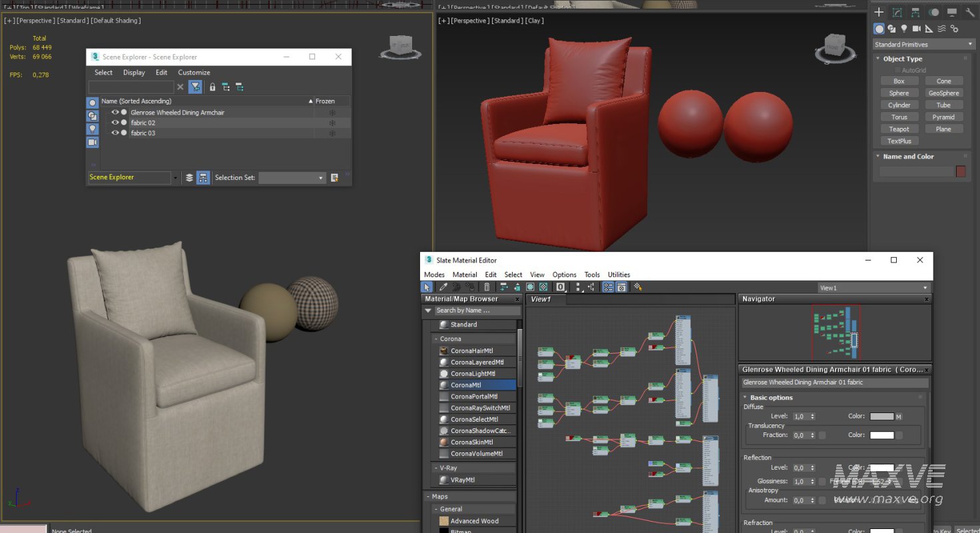Click the Sort by Layer icon in Scene Explorer
Viewport: 980px width, 533px height.
coord(189,178)
